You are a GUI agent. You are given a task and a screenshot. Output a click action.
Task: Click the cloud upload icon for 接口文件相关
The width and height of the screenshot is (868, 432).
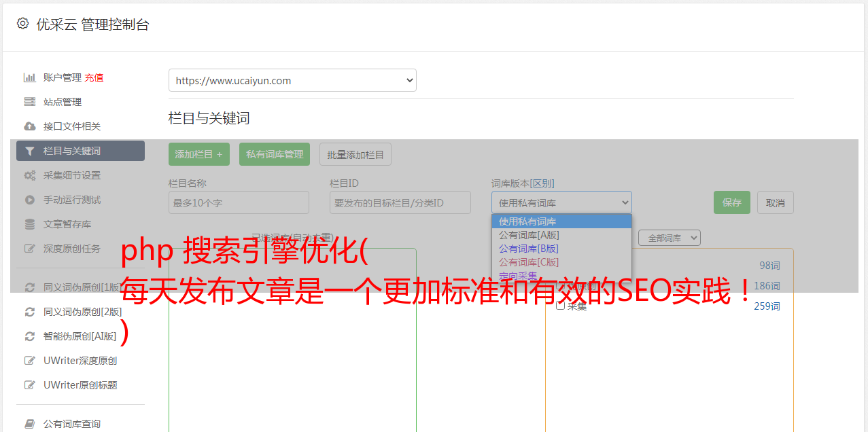pyautogui.click(x=29, y=126)
